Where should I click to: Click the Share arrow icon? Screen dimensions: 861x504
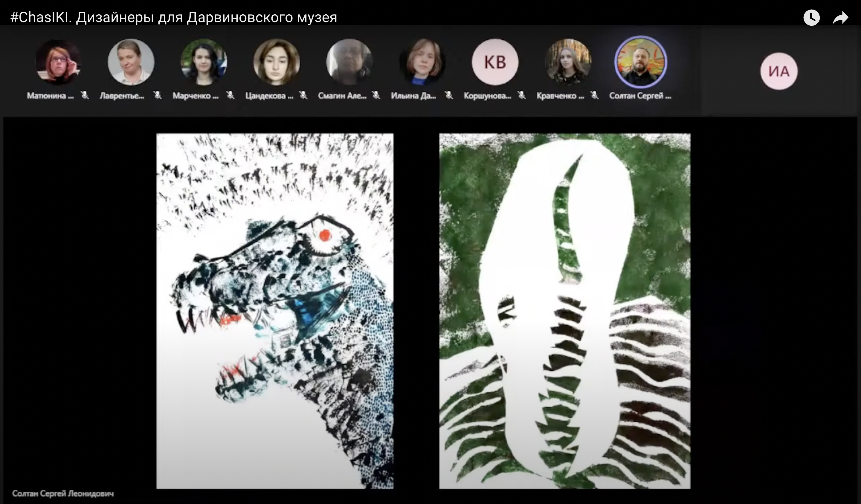840,18
